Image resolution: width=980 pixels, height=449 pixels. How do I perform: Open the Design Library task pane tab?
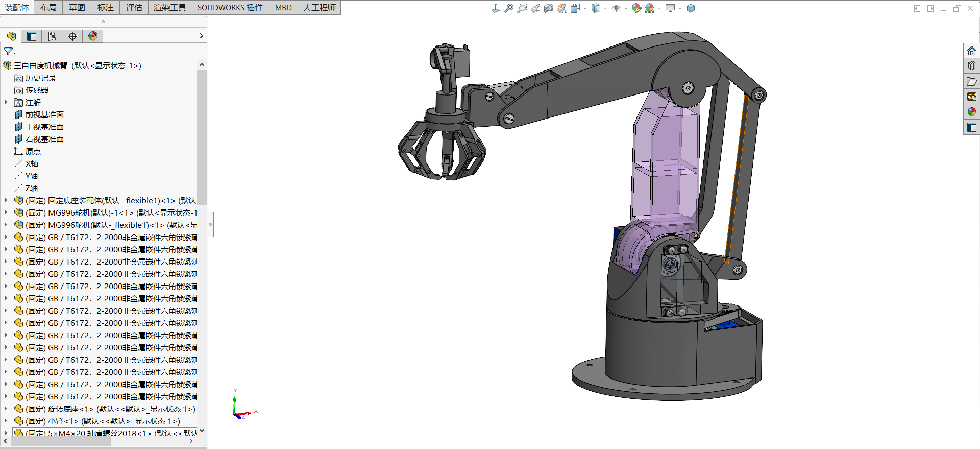coord(971,66)
